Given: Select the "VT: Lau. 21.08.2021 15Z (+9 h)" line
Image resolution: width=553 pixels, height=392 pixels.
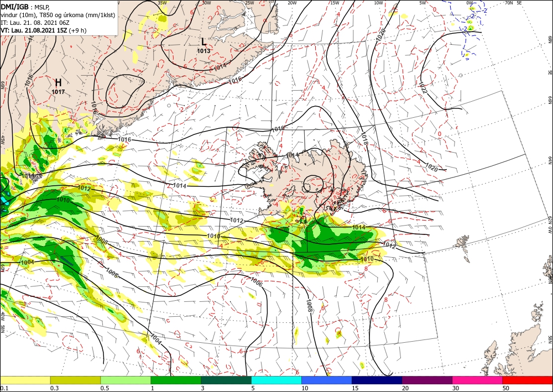Looking at the screenshot, I should point(43,30).
